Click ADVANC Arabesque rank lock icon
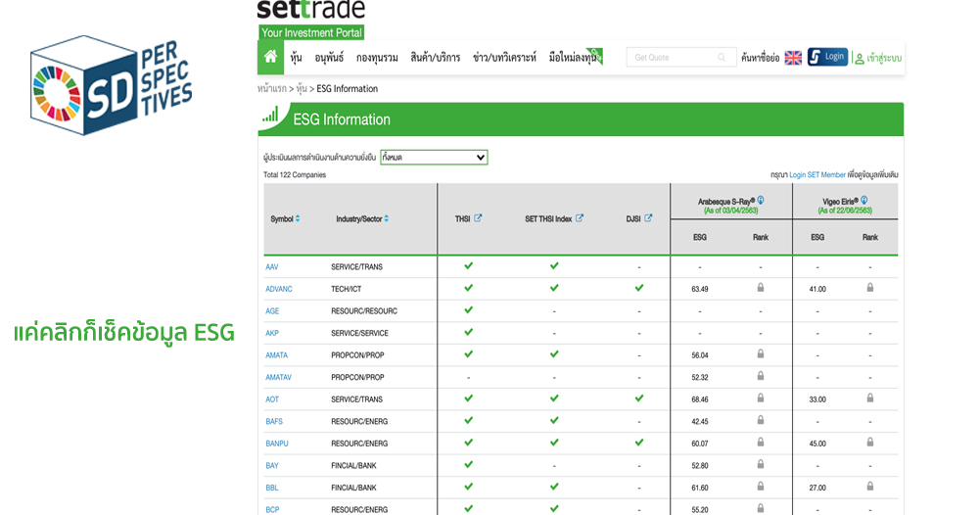This screenshot has width=980, height=515. tap(761, 288)
